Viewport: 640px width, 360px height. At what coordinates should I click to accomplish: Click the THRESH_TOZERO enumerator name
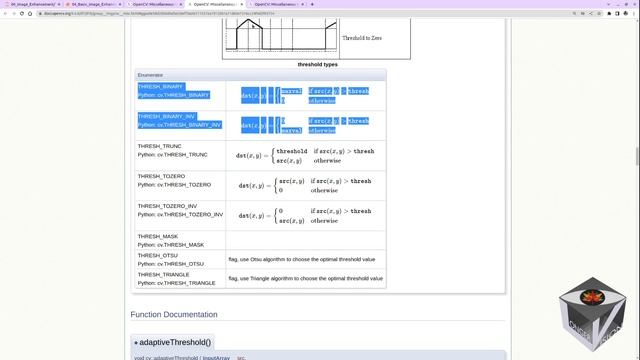point(161,176)
